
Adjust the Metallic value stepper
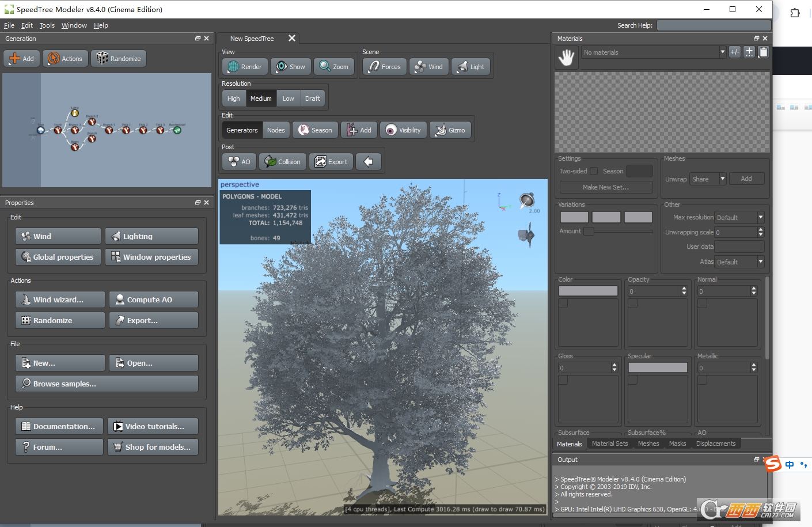[754, 367]
